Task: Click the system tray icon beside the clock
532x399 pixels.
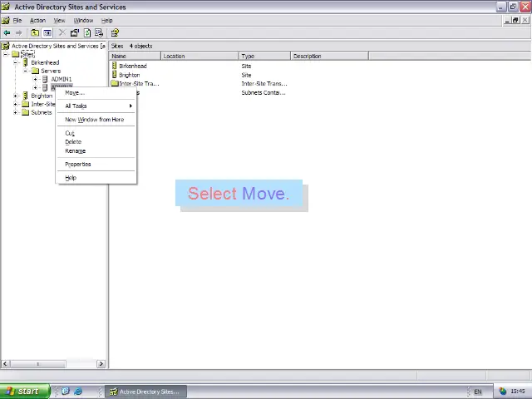Action: (x=502, y=392)
